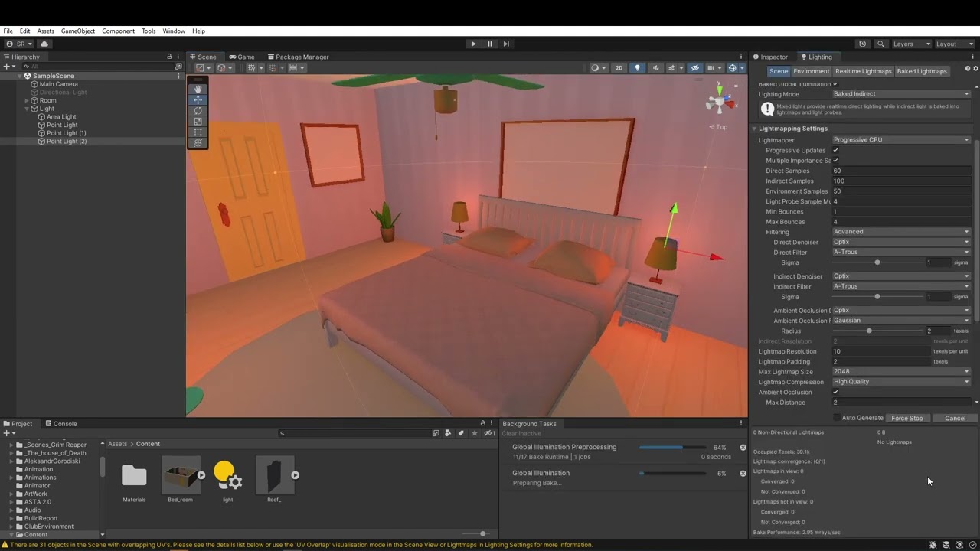
Task: Enable Auto Generate checkbox
Action: (837, 418)
